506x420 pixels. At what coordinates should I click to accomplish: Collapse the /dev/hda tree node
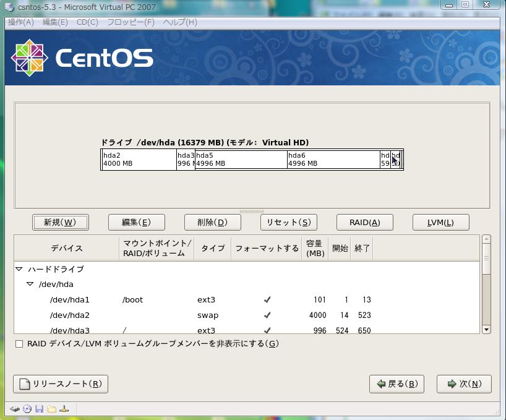click(x=30, y=285)
